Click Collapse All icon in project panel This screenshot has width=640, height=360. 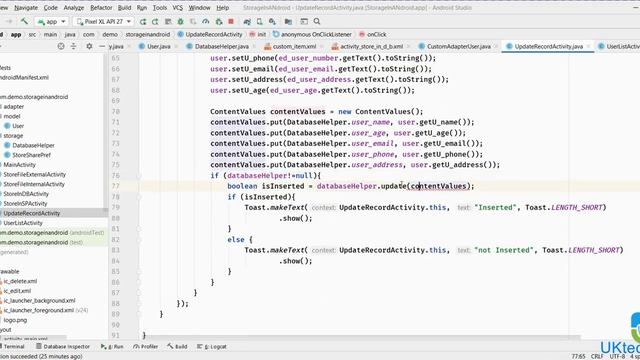click(73, 47)
